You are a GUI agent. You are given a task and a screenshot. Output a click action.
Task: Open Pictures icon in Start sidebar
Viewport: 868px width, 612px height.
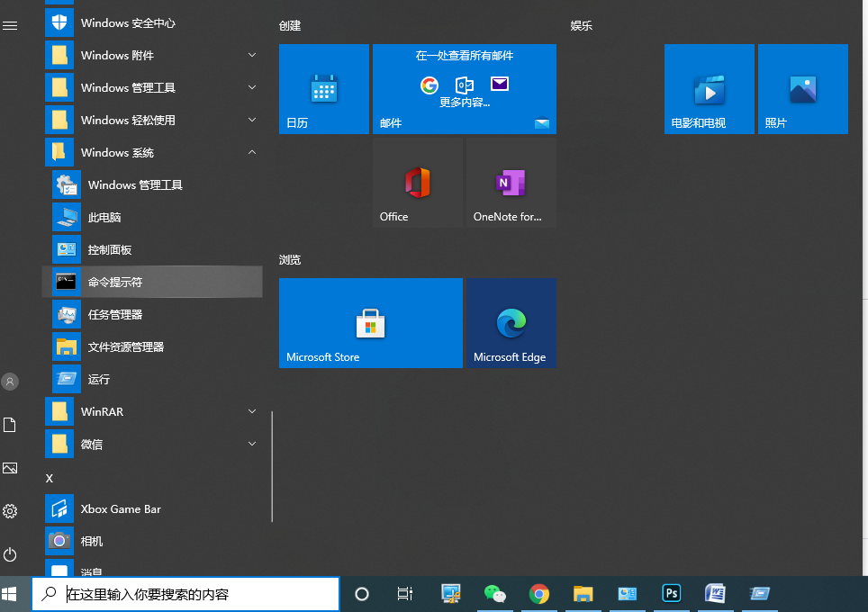pos(10,468)
